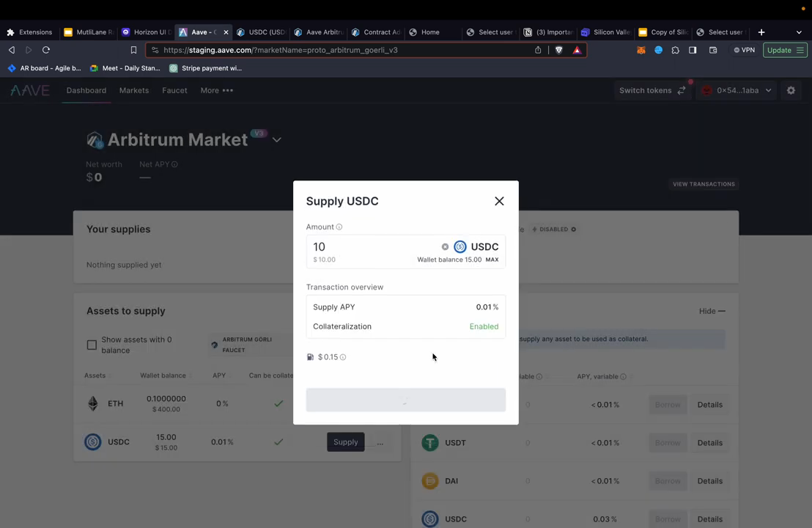Switch to Horizon UI tab

pos(147,32)
